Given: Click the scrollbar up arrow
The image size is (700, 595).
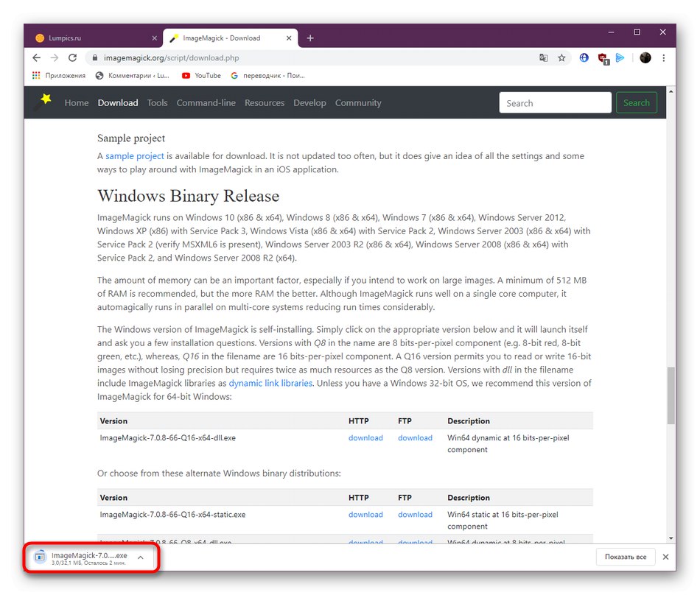Looking at the screenshot, I should pyautogui.click(x=671, y=91).
